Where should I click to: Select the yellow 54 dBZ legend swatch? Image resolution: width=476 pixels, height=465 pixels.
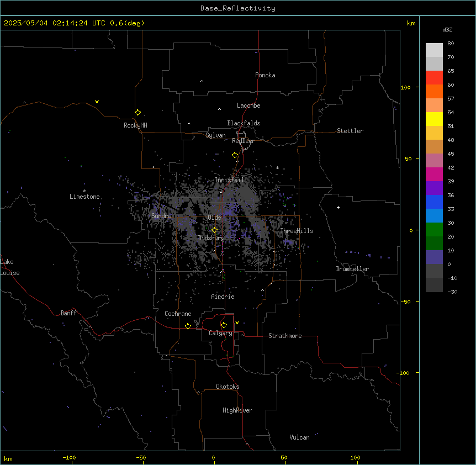[x=434, y=119]
